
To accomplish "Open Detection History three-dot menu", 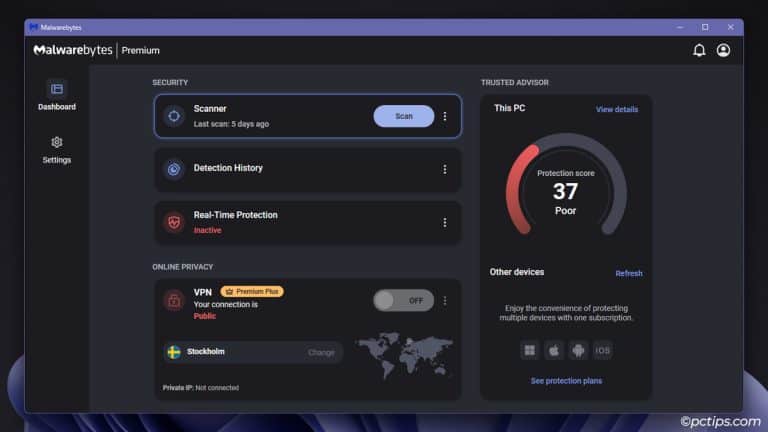I will click(x=445, y=169).
